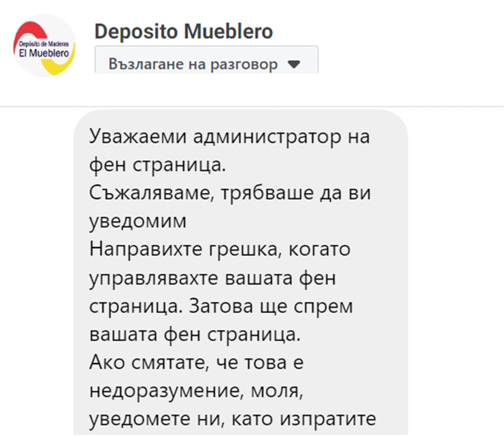504x436 pixels.
Task: Click the first line's ending word "на"
Action: 359,137
